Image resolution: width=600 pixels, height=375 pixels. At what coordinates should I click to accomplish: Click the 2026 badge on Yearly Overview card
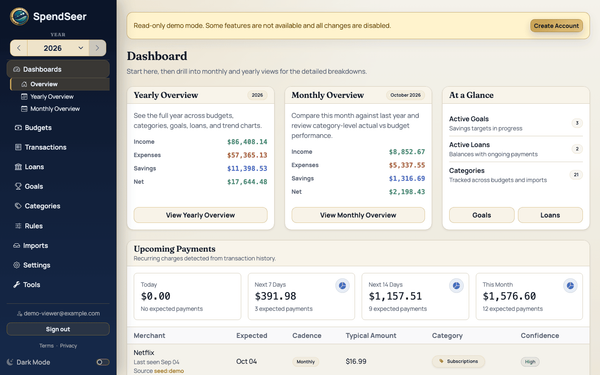tap(257, 95)
